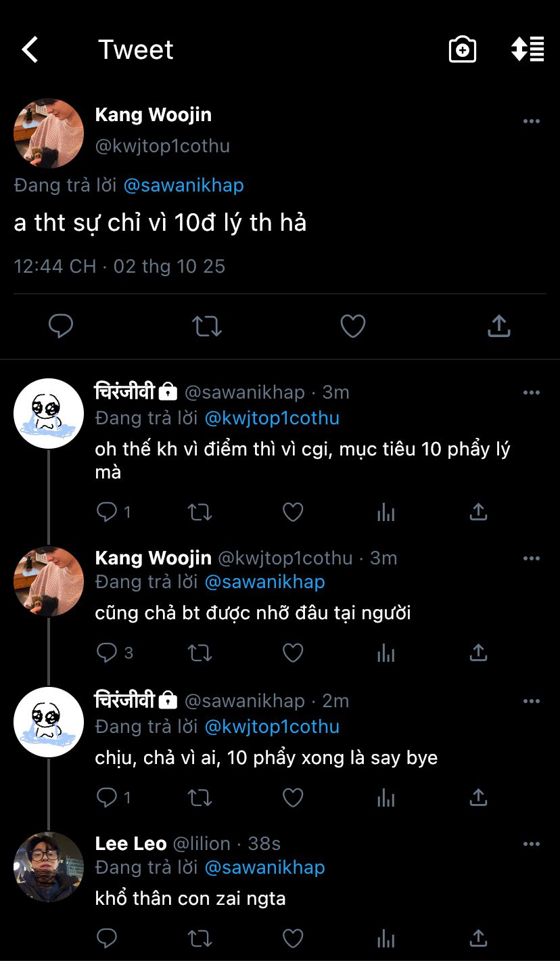The width and height of the screenshot is (560, 961).
Task: Open Lee Leo's profile picture
Action: [49, 866]
